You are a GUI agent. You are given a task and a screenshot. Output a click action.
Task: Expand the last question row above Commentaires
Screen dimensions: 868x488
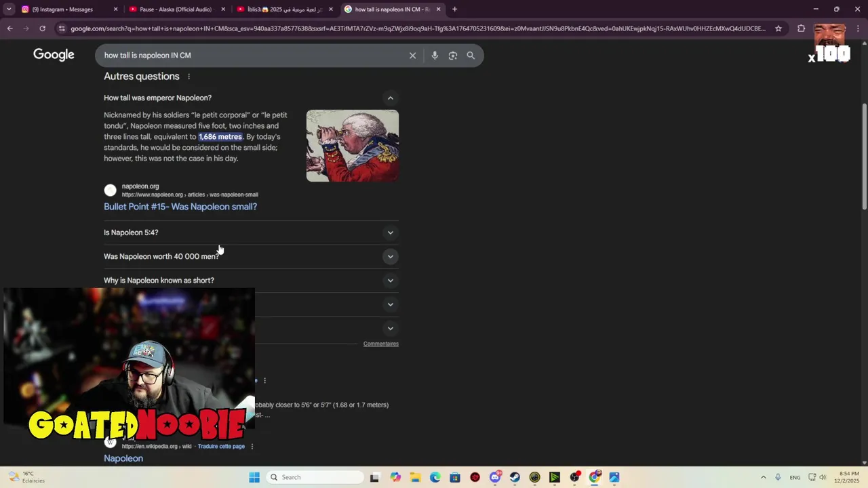coord(390,328)
